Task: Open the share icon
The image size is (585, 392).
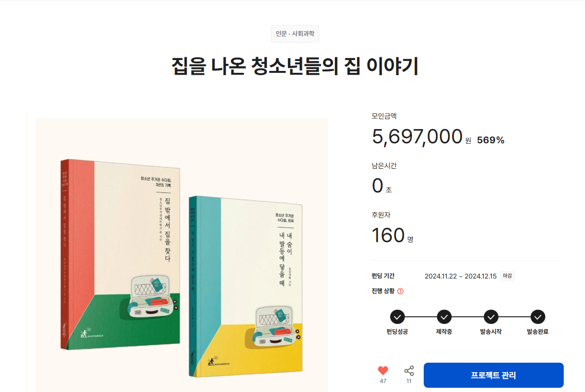Action: 409,371
